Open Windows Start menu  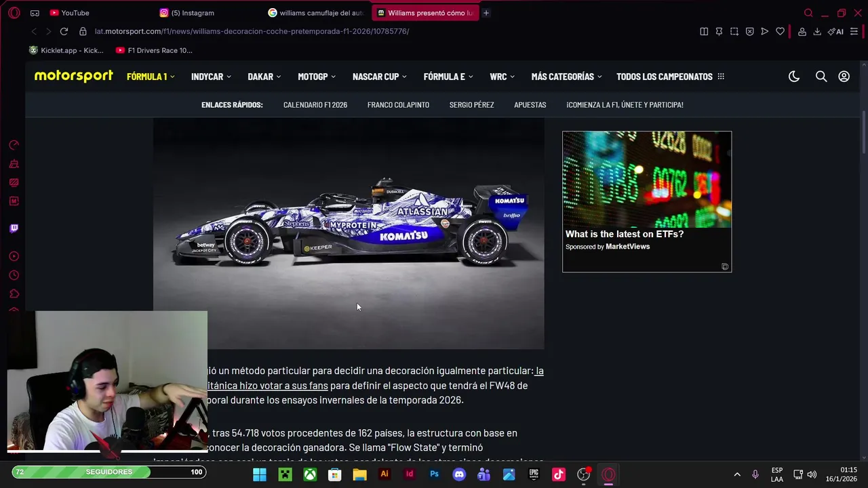tap(260, 474)
